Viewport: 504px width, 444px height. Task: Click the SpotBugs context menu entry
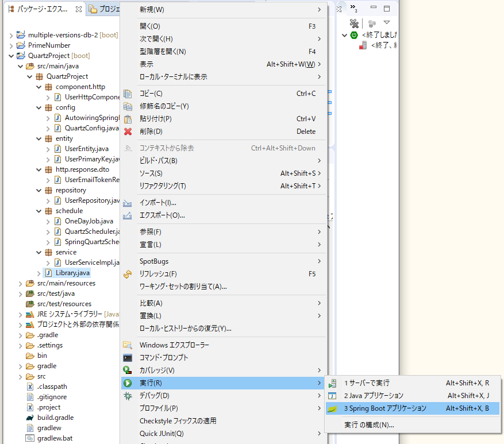click(x=155, y=261)
